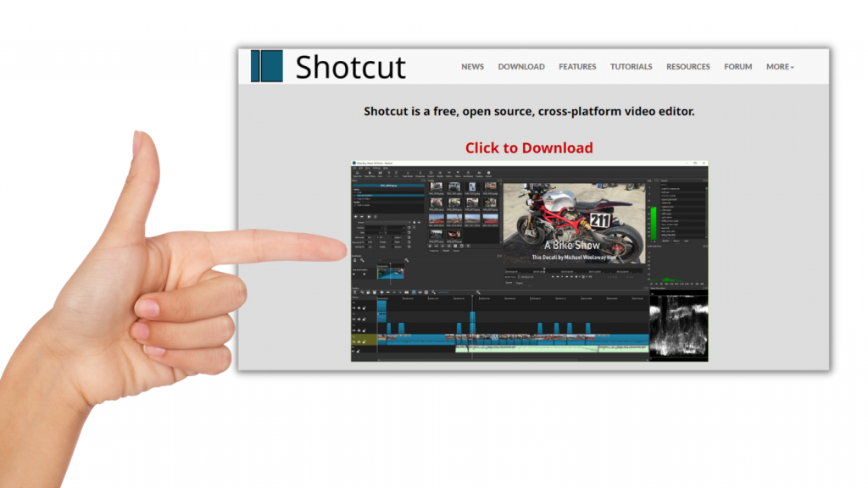Click the Timeline toolbar icon
This screenshot has width=868, height=488.
(480, 174)
